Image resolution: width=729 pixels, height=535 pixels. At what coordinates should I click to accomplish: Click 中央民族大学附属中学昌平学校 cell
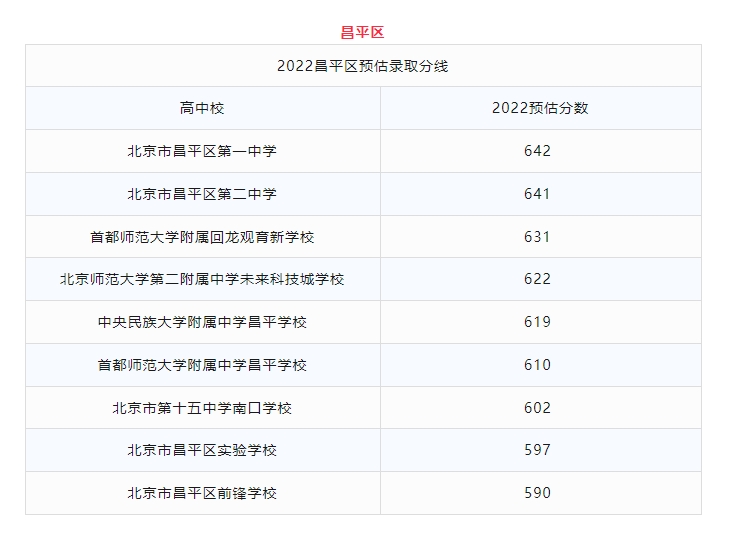[202, 322]
